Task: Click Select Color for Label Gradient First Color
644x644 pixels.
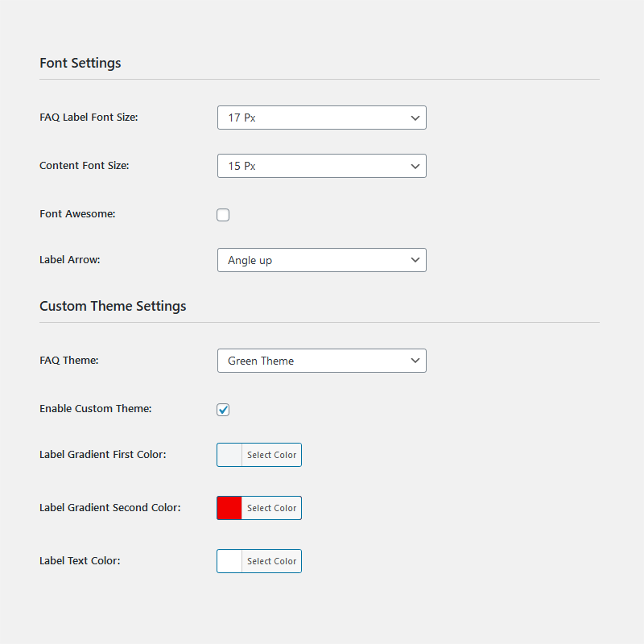Action: (x=271, y=455)
